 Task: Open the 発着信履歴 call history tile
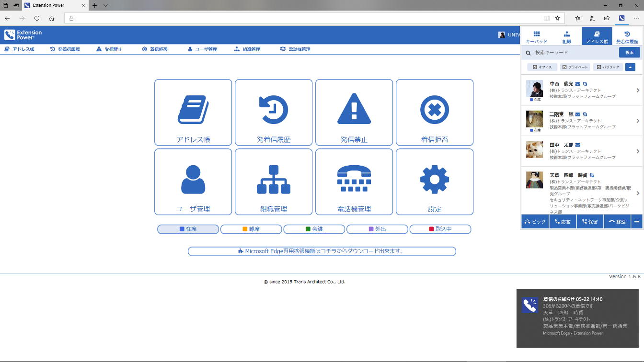274,113
